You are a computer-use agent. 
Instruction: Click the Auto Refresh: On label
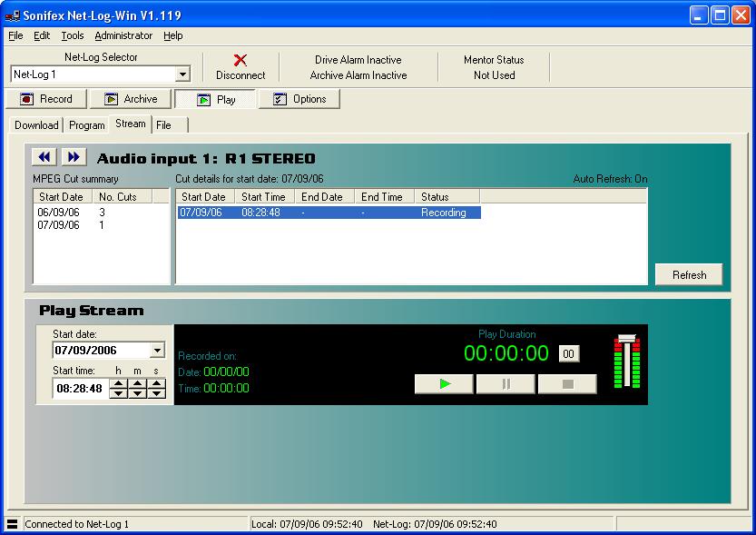[610, 179]
